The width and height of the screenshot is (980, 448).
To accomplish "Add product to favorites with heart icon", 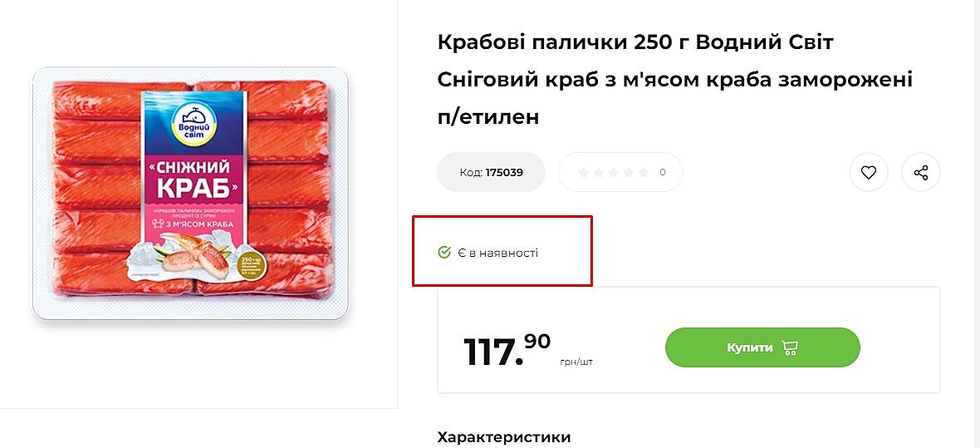I will pos(868,173).
